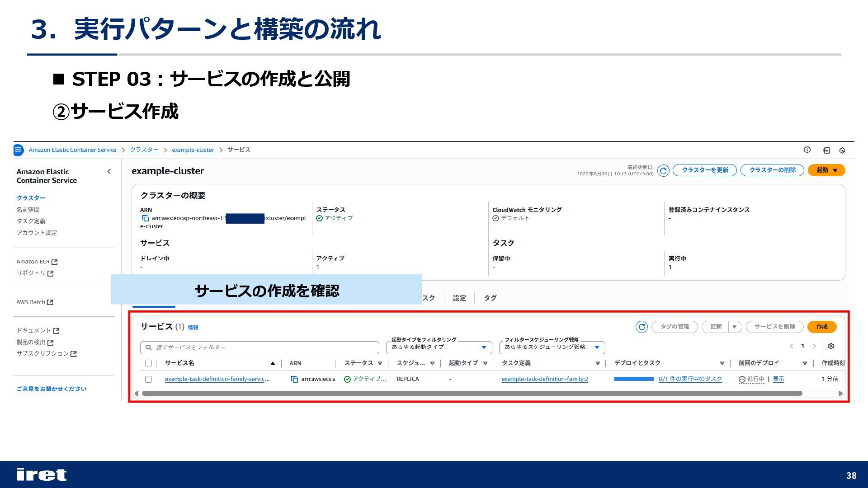
Task: Click the 表示 deployment link
Action: tap(778, 379)
